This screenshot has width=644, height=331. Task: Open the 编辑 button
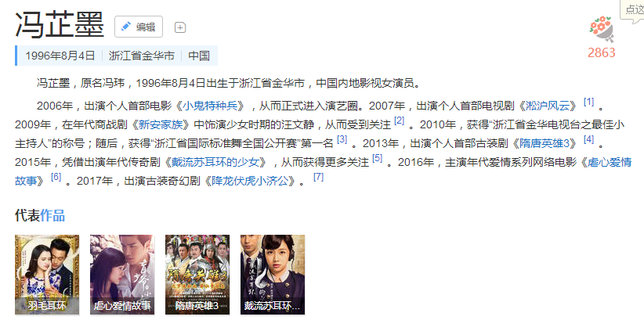click(139, 27)
